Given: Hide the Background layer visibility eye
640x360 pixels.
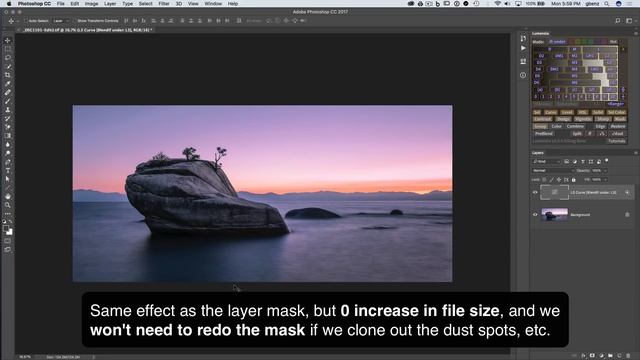Looking at the screenshot, I should (x=535, y=215).
